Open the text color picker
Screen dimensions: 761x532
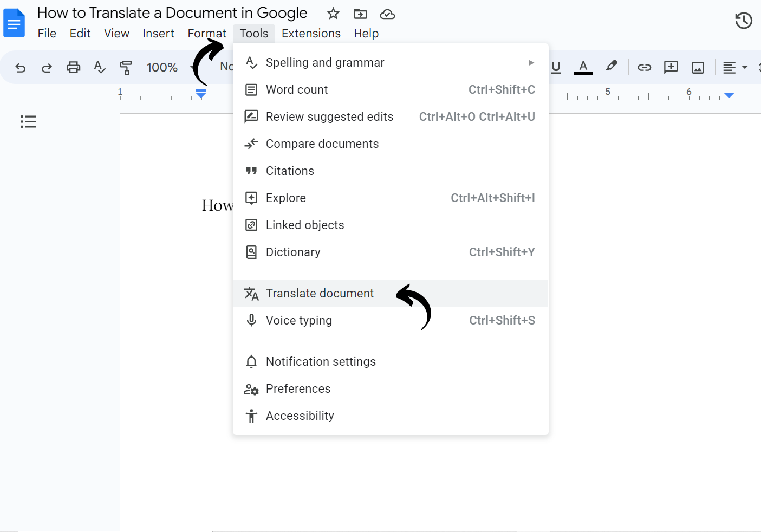pyautogui.click(x=583, y=67)
